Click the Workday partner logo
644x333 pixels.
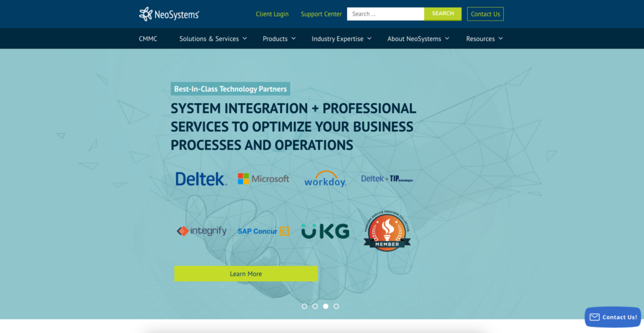pyautogui.click(x=325, y=179)
